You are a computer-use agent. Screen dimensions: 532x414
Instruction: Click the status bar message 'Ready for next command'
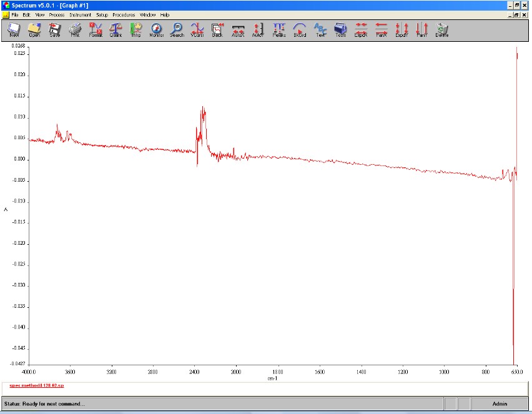(x=44, y=404)
